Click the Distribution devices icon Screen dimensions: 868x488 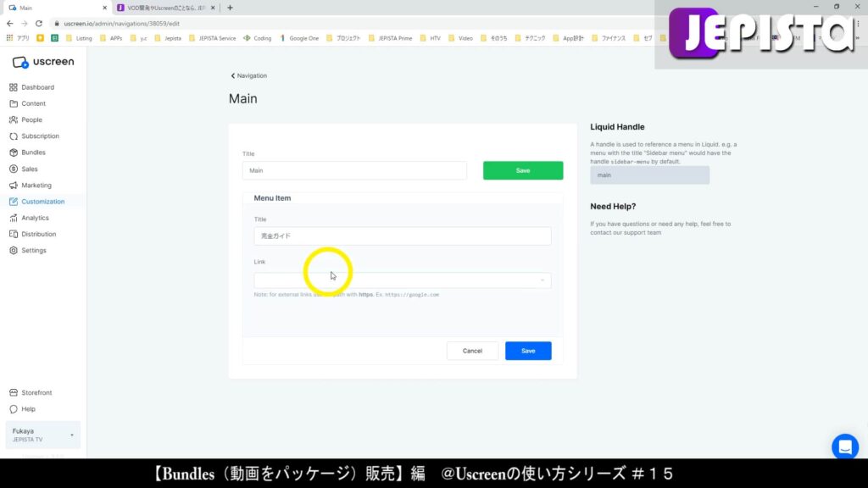pyautogui.click(x=14, y=234)
